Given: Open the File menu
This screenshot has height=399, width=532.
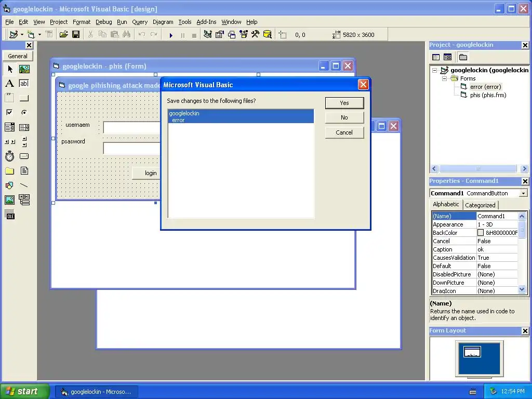Looking at the screenshot, I should click(9, 22).
